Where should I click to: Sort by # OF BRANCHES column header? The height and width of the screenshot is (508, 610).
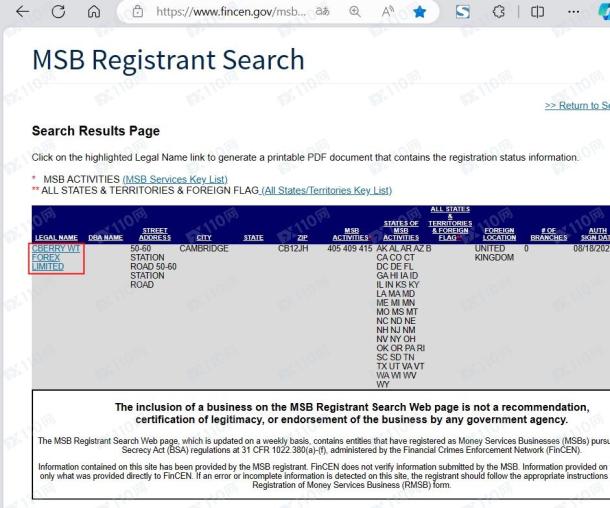[x=549, y=234]
